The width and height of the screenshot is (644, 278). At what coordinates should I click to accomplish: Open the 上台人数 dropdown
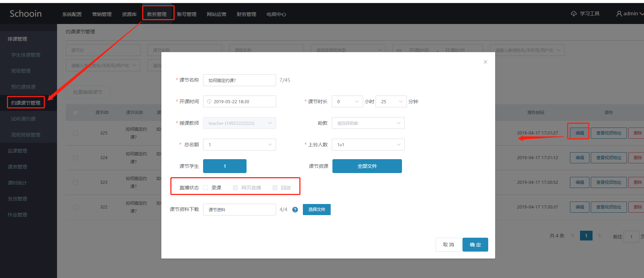(x=368, y=145)
